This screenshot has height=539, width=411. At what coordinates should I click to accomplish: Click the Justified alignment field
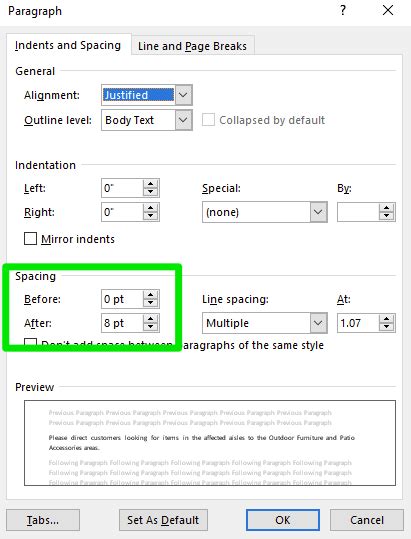(138, 95)
